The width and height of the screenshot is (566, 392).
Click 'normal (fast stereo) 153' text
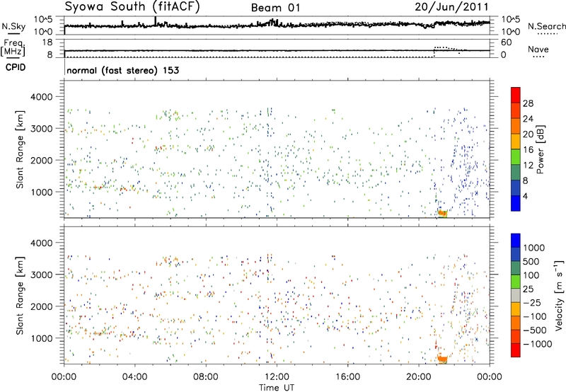coord(122,70)
